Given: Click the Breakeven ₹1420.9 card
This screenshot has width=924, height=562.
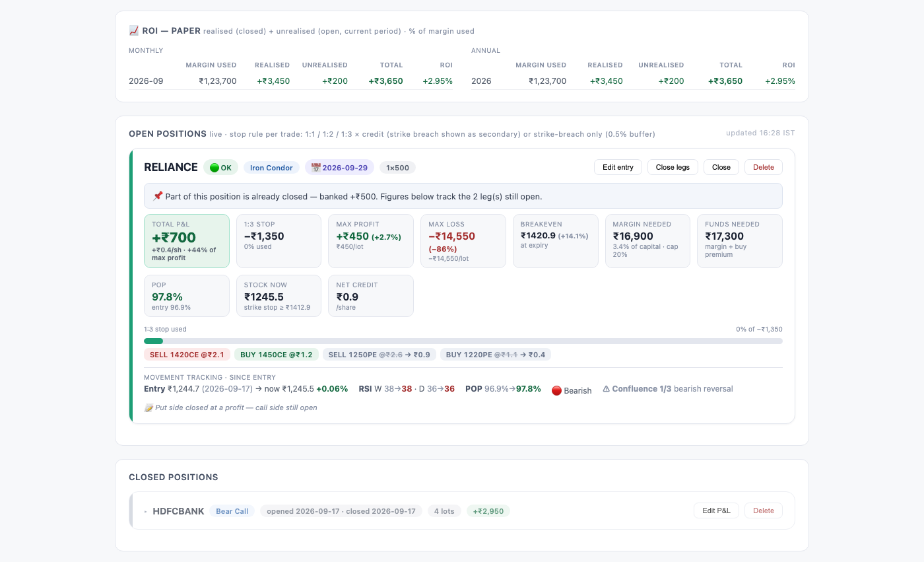Looking at the screenshot, I should coord(556,241).
